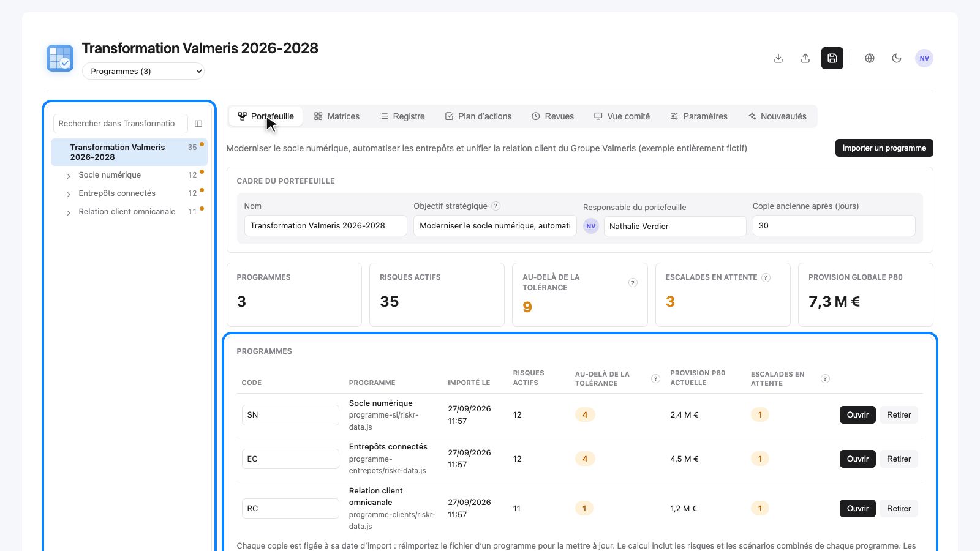Click the upload icon in header
This screenshot has height=551, width=980.
(805, 58)
